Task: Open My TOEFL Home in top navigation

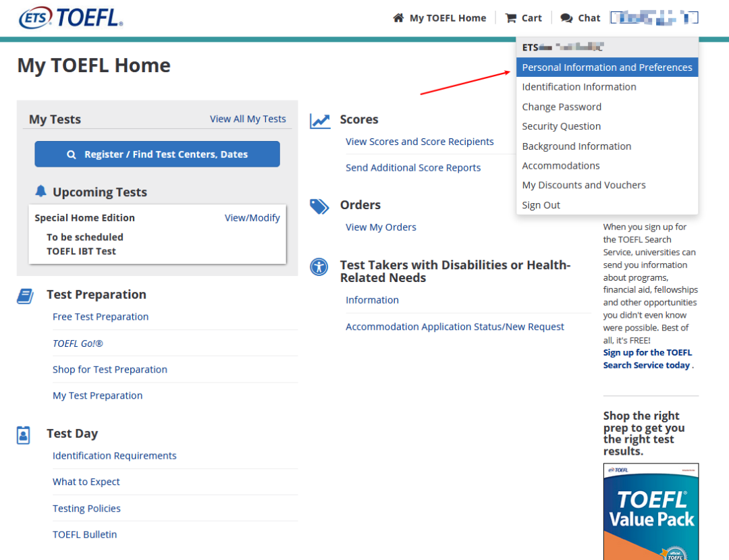Action: coord(448,18)
